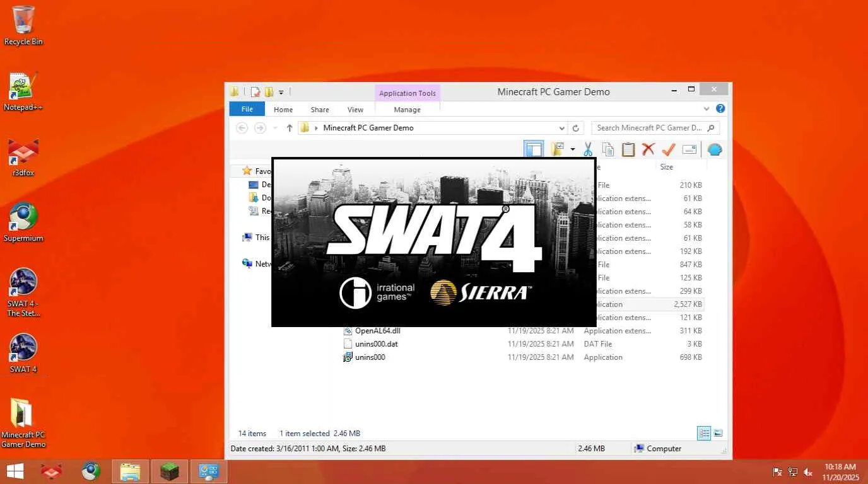
Task: Open the folder options toolbar dropdown arrow
Action: click(573, 149)
